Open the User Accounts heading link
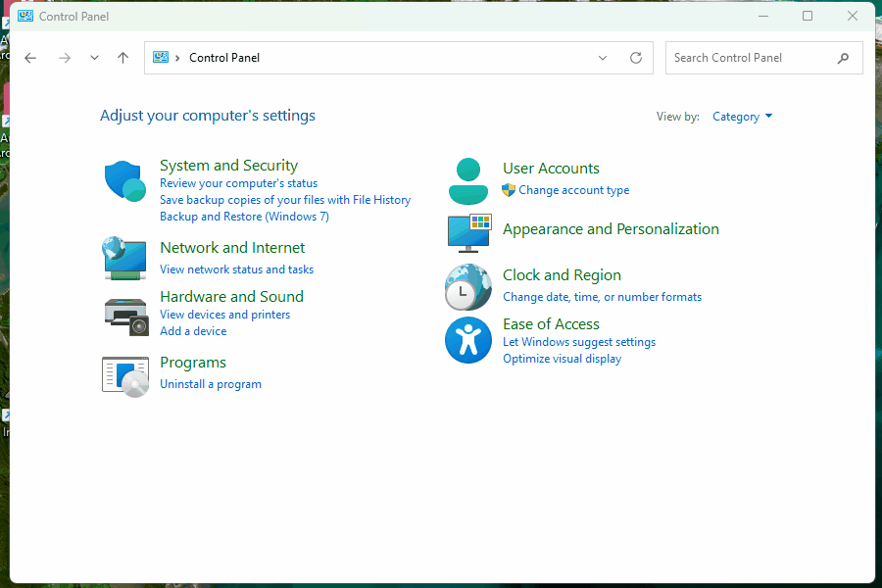 (x=551, y=169)
